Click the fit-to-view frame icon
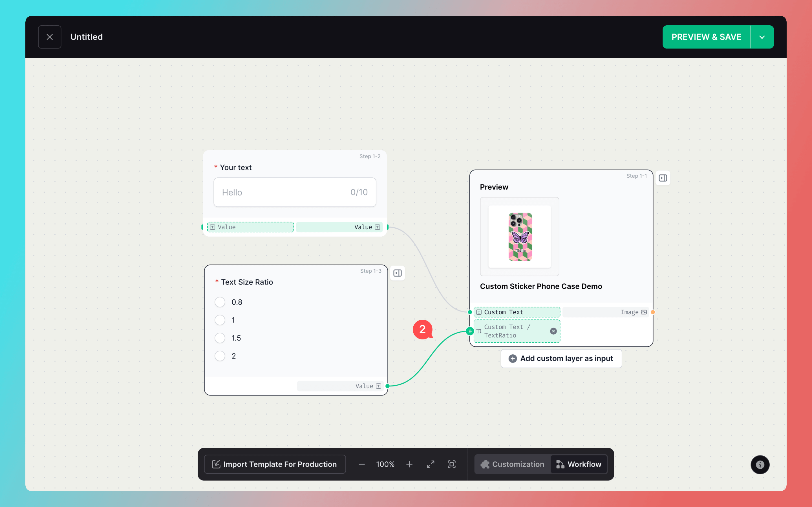 [452, 464]
